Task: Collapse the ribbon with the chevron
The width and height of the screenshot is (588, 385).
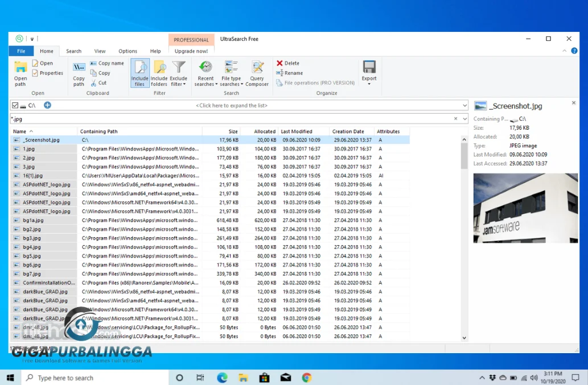Action: pyautogui.click(x=564, y=51)
